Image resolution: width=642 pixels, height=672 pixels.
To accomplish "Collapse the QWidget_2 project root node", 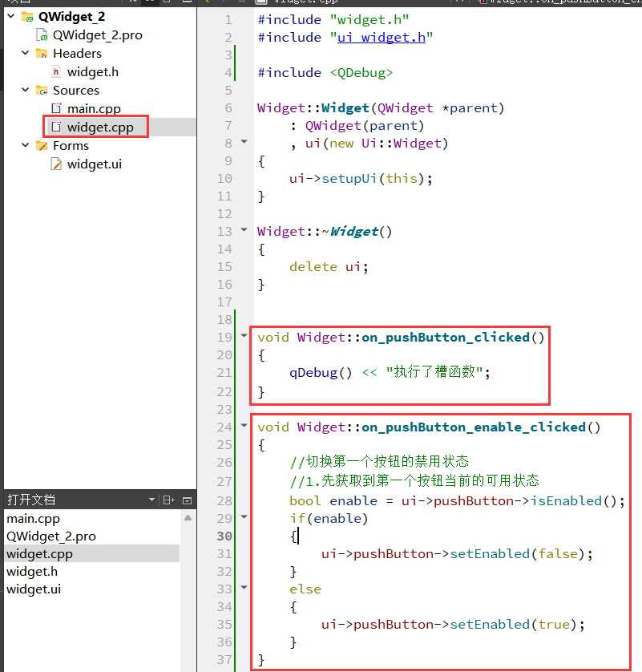I will click(x=10, y=17).
